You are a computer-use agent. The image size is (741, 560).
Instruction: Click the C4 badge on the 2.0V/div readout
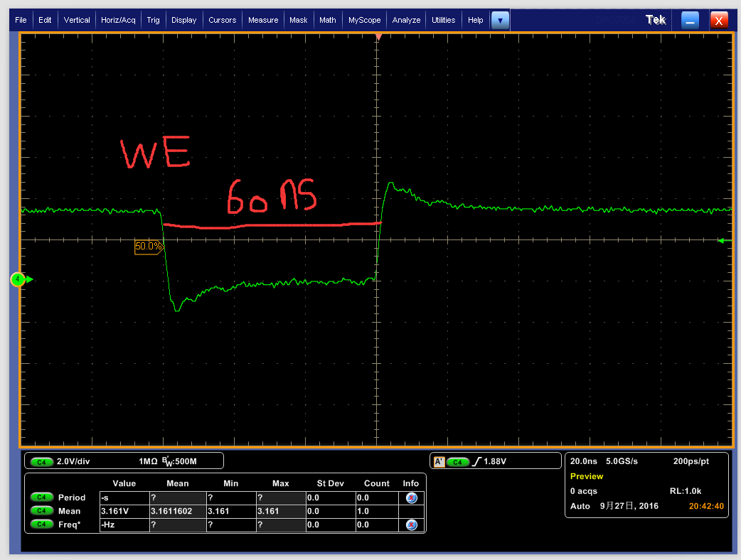click(x=43, y=461)
